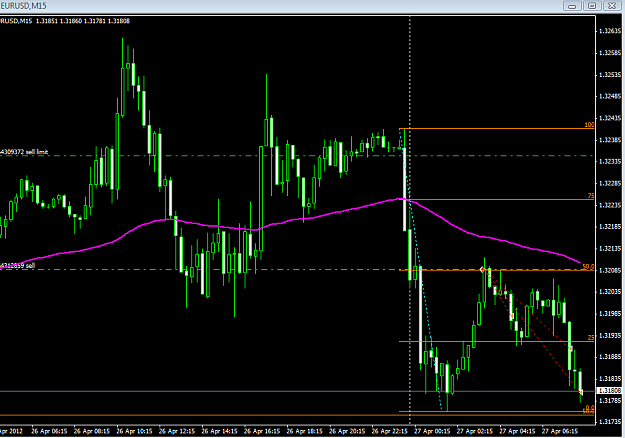Click the Fibonacci 100 level label
625x438 pixels.
pos(589,125)
